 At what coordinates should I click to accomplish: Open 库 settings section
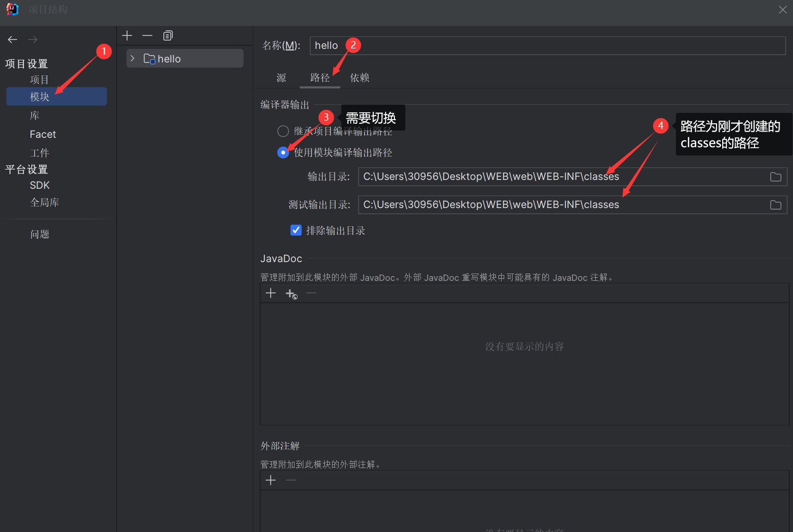pos(35,115)
